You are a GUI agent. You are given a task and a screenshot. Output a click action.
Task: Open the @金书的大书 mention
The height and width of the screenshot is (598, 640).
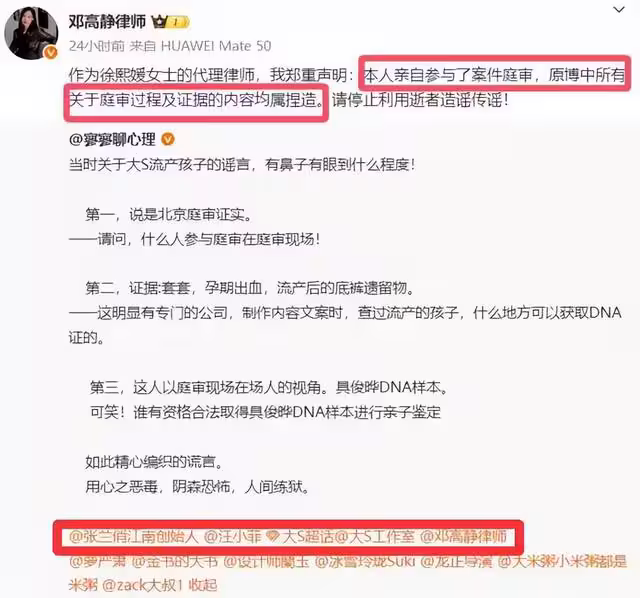(x=175, y=562)
